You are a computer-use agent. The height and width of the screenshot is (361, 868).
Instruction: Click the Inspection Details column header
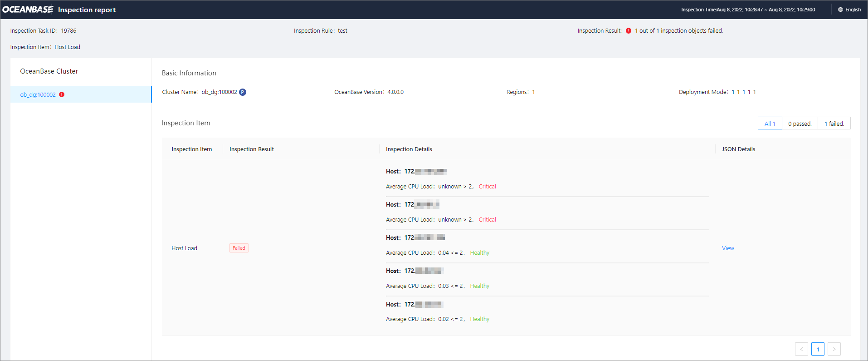(409, 149)
